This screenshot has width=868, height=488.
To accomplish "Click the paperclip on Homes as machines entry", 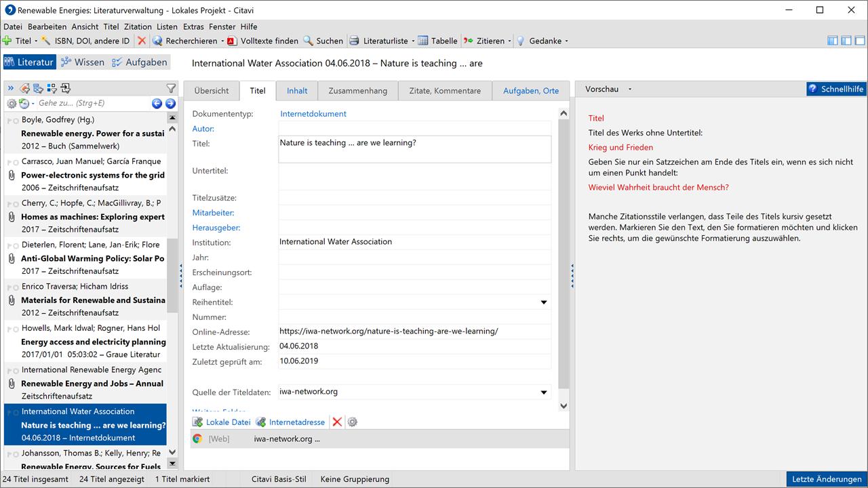I will point(12,217).
